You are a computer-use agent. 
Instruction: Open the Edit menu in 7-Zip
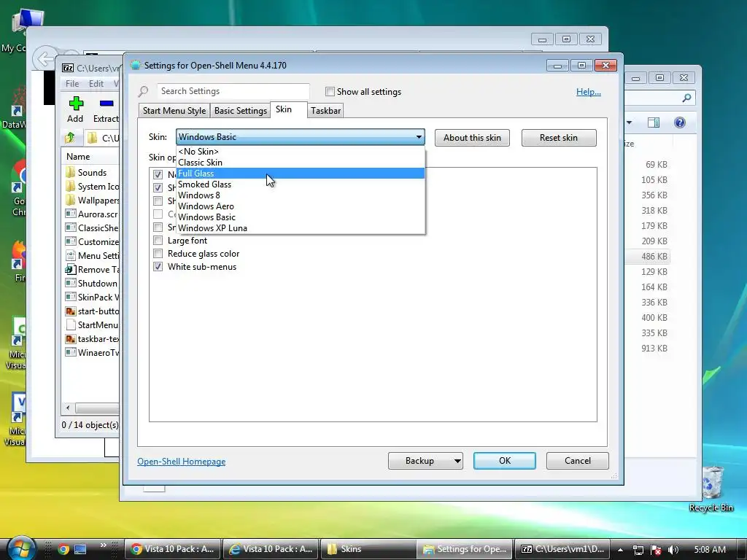click(x=96, y=83)
